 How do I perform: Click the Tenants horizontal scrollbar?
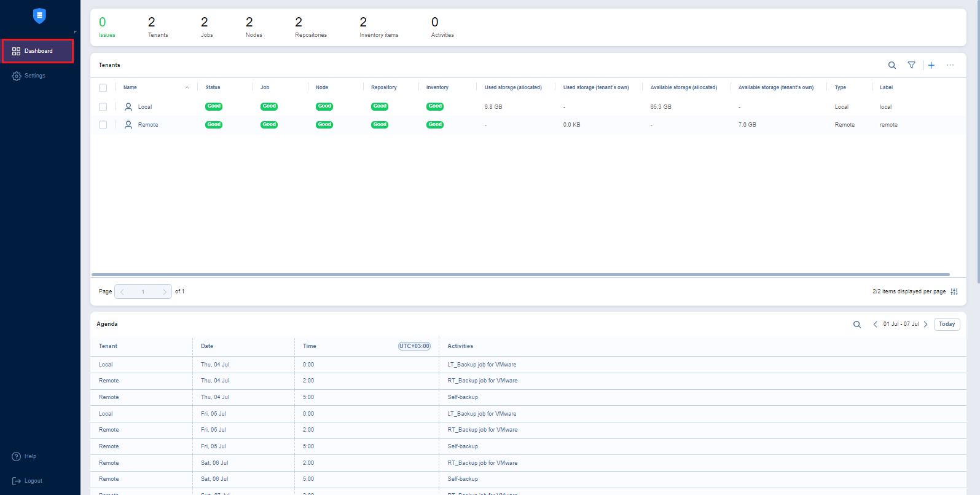click(520, 274)
